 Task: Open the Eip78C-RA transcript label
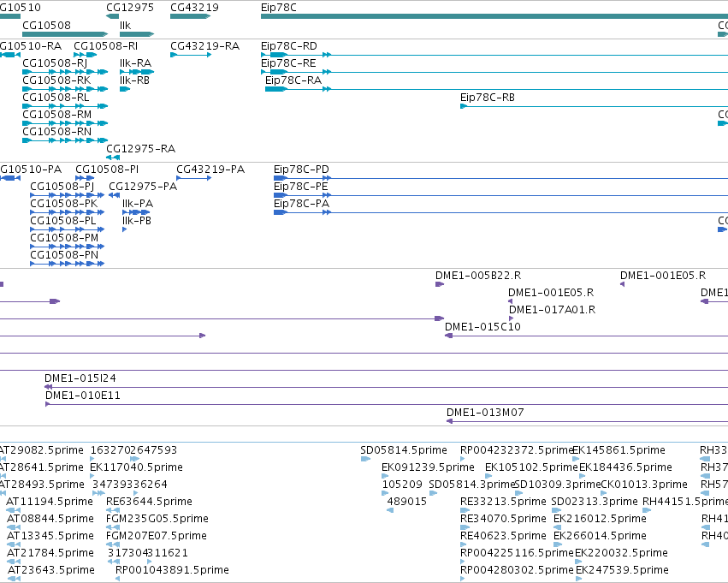point(293,80)
